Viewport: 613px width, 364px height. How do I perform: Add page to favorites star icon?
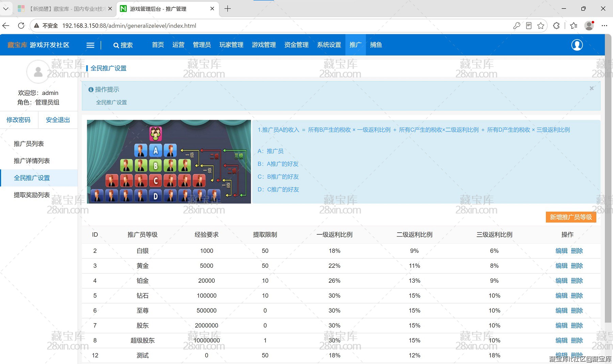pos(540,26)
